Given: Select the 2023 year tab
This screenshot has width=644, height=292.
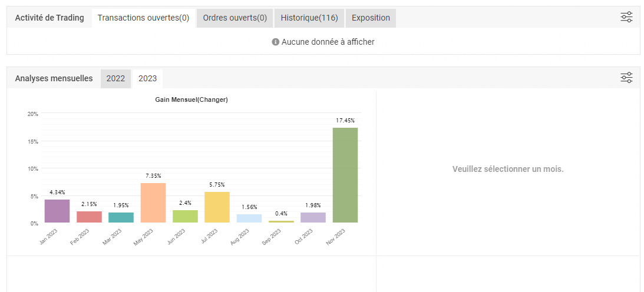Looking at the screenshot, I should pos(147,78).
